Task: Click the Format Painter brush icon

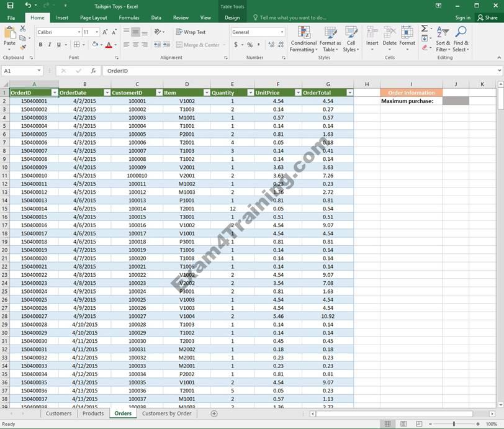Action: pyautogui.click(x=23, y=47)
